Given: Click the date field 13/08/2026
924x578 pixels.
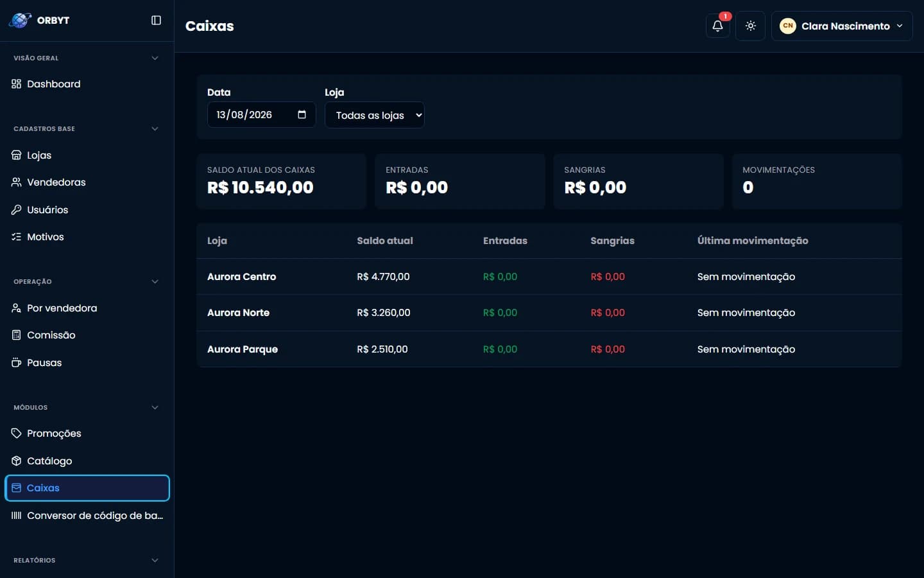Looking at the screenshot, I should pyautogui.click(x=261, y=115).
